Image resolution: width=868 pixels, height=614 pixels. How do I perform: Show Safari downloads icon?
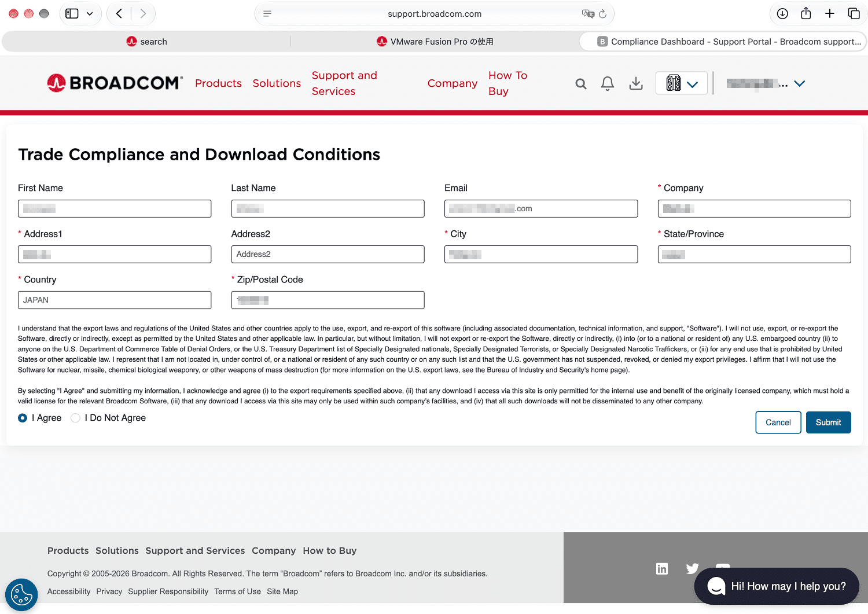point(782,14)
